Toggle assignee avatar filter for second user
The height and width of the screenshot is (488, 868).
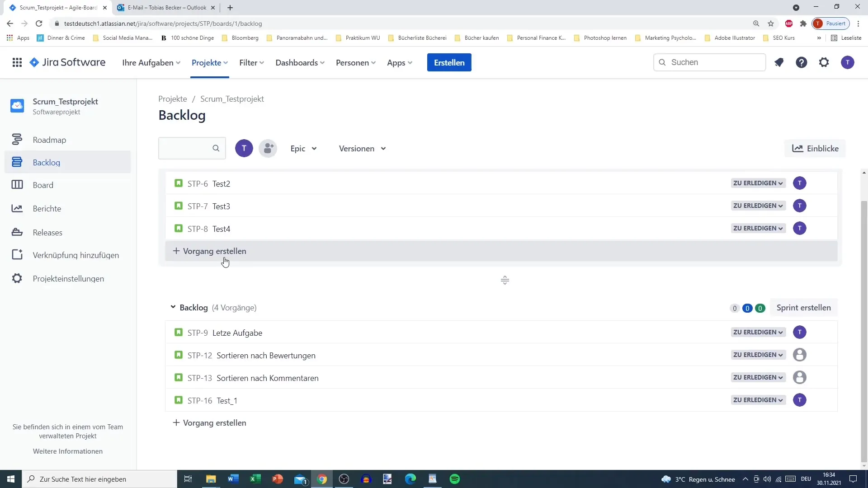tap(268, 148)
